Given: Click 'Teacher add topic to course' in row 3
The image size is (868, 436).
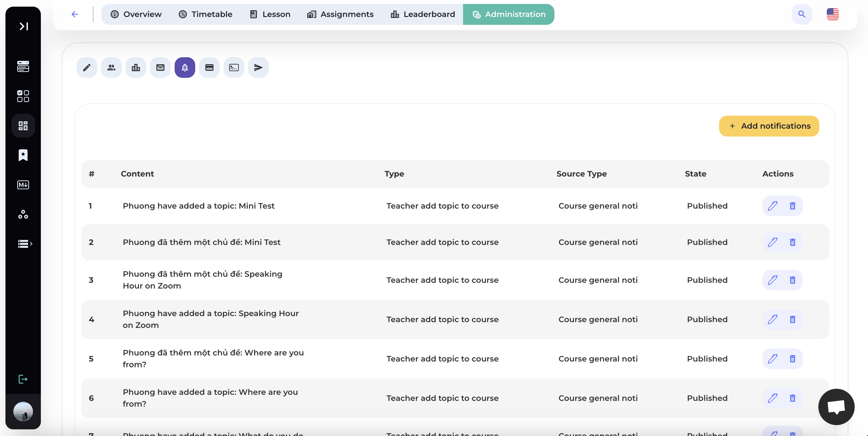Looking at the screenshot, I should (442, 280).
